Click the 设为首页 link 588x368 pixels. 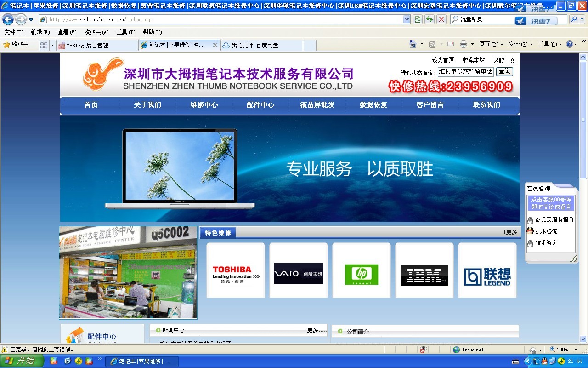click(443, 60)
